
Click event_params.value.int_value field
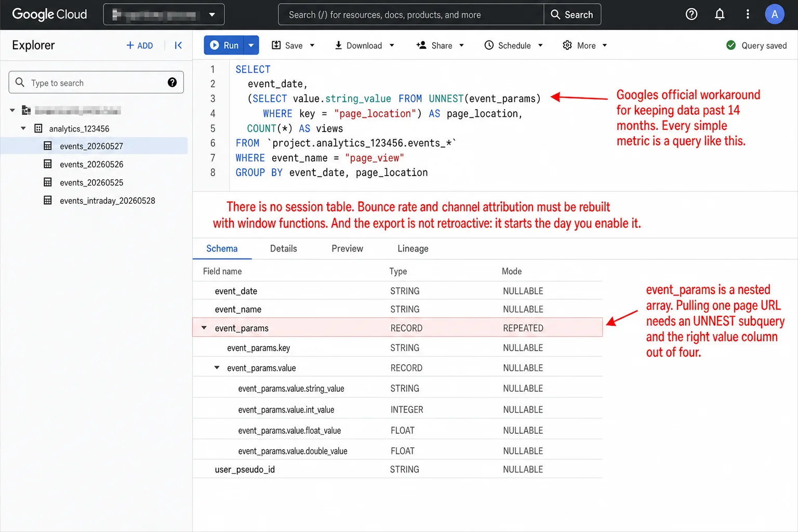coord(286,409)
